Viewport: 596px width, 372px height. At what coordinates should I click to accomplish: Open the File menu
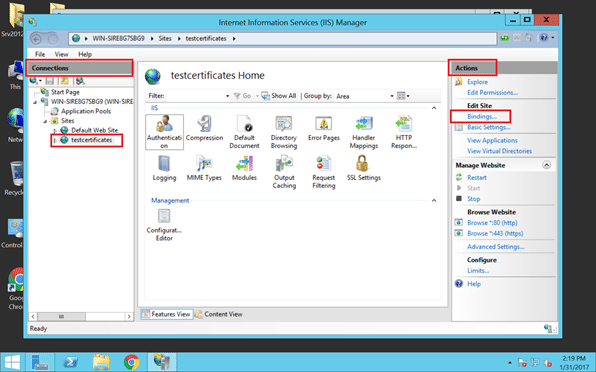40,54
